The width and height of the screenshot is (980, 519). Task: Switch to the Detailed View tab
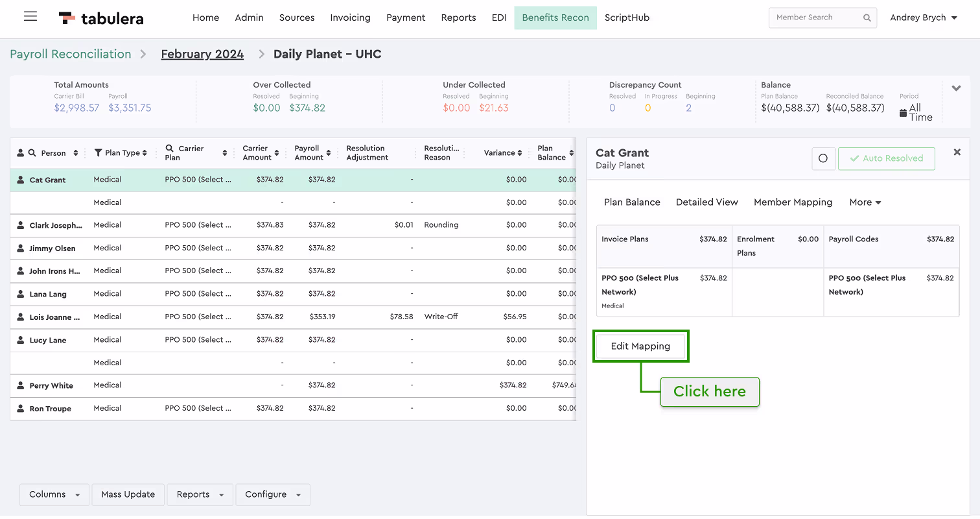[707, 202]
